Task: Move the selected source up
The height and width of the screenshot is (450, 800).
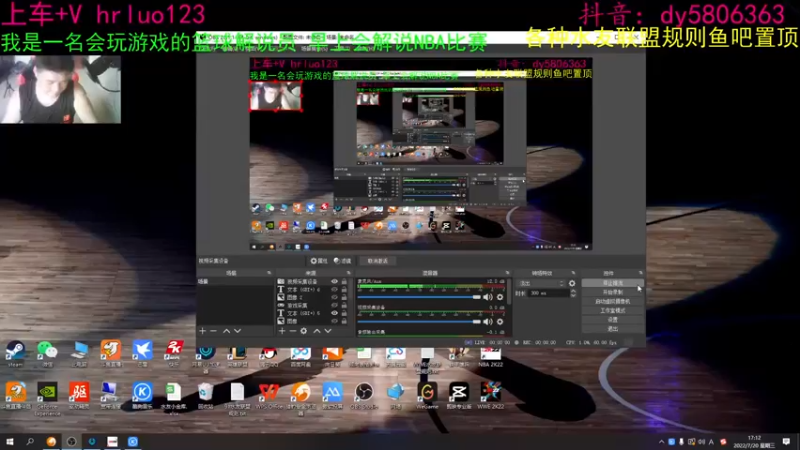Action: [x=317, y=331]
